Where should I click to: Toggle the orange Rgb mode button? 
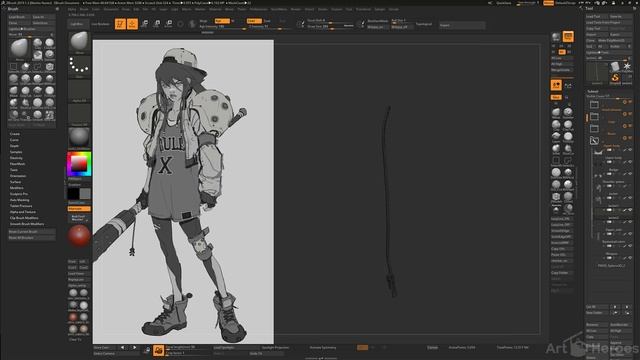[222, 21]
